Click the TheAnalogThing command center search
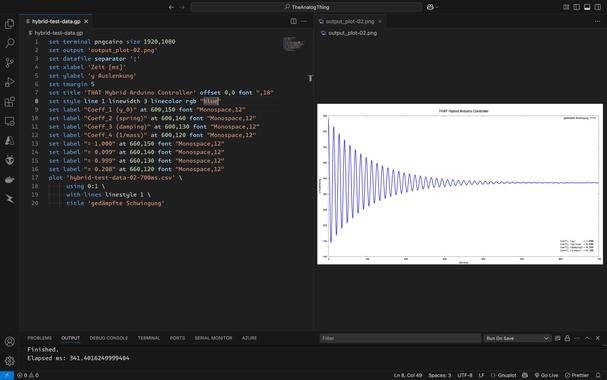Screen dimensions: 607x380 point(306,7)
